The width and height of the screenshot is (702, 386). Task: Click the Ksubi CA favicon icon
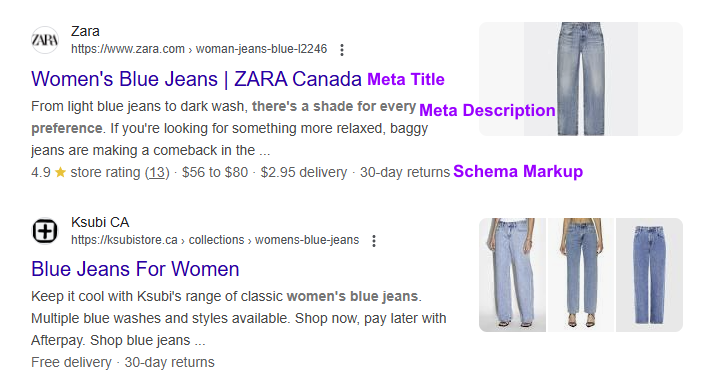tap(45, 231)
